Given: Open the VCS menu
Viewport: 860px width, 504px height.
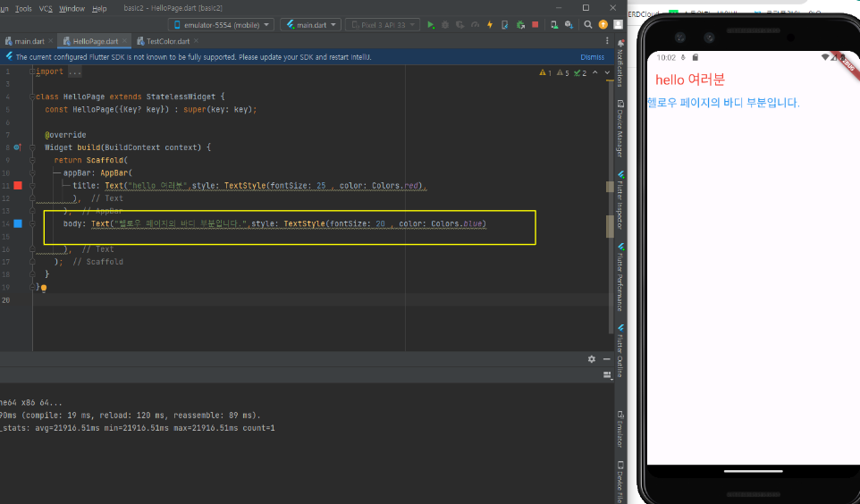Looking at the screenshot, I should (46, 8).
